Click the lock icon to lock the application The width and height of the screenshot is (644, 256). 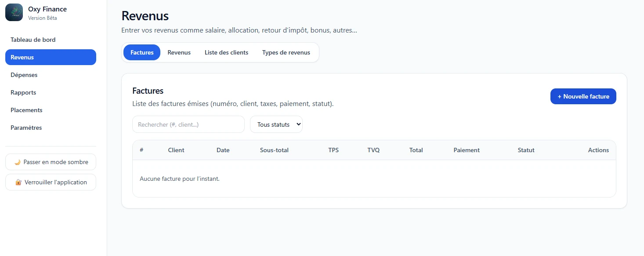coord(18,182)
